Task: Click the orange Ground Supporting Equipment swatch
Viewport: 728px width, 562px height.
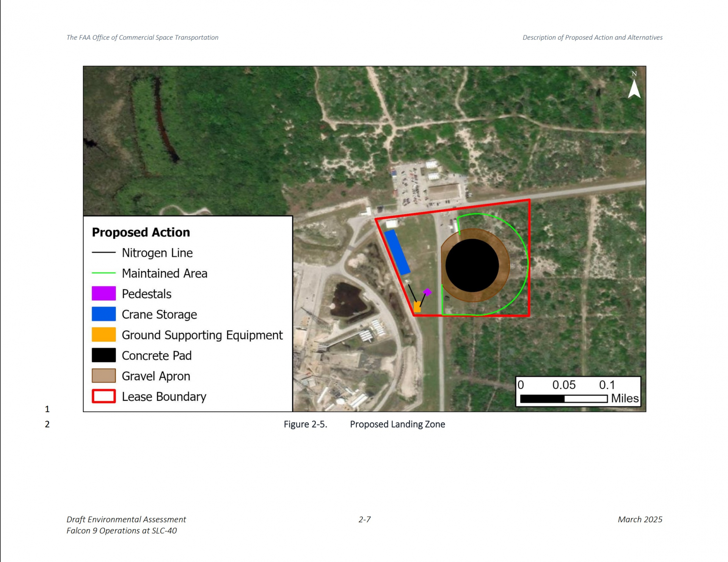Action: click(x=104, y=335)
